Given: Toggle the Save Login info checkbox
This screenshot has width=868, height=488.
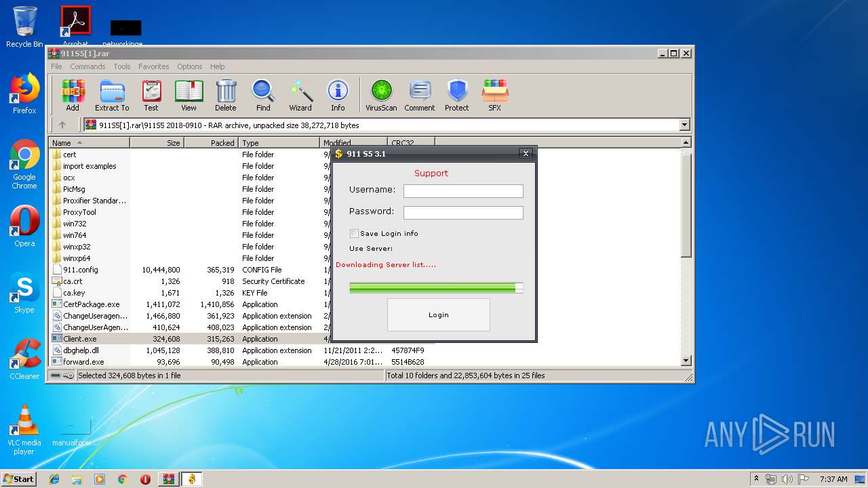Looking at the screenshot, I should coord(354,233).
